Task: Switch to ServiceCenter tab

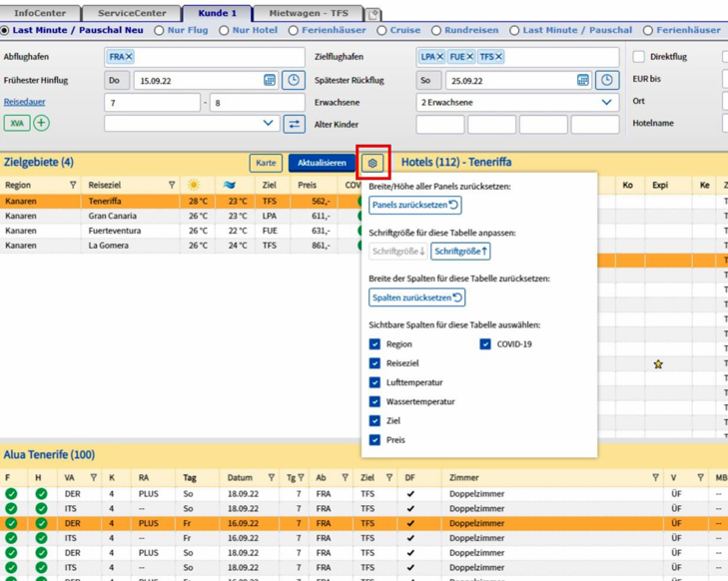Action: (x=132, y=13)
